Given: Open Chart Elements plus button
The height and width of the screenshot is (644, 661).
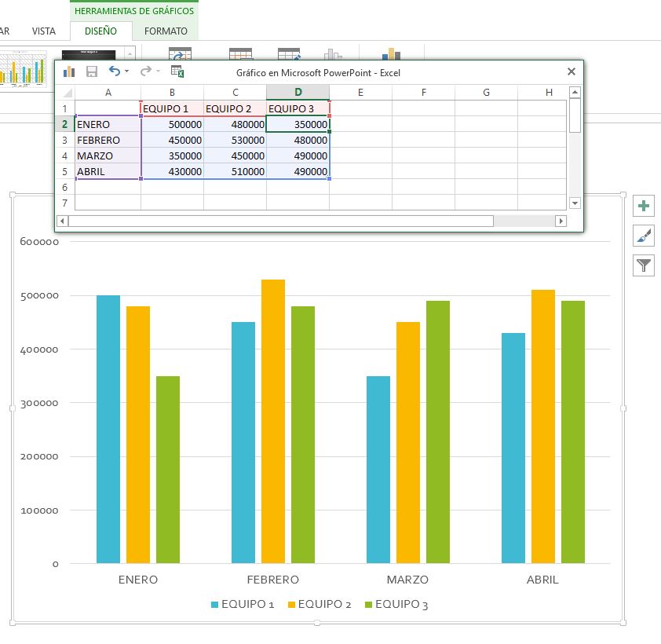Looking at the screenshot, I should [644, 207].
